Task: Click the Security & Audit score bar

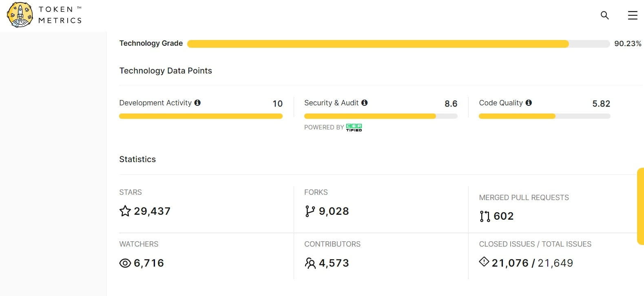Action: pyautogui.click(x=381, y=116)
